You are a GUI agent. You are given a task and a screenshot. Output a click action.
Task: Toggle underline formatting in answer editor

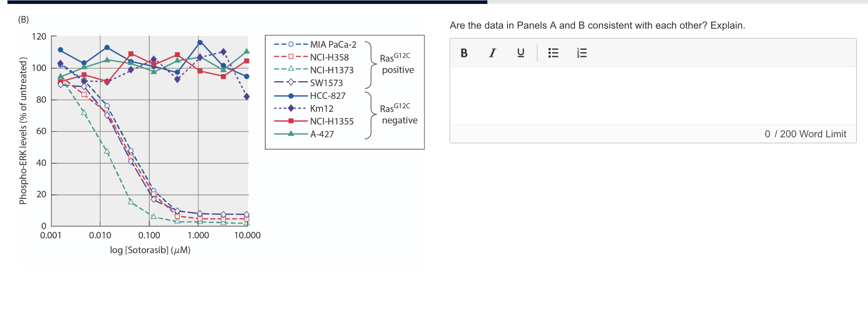click(521, 53)
